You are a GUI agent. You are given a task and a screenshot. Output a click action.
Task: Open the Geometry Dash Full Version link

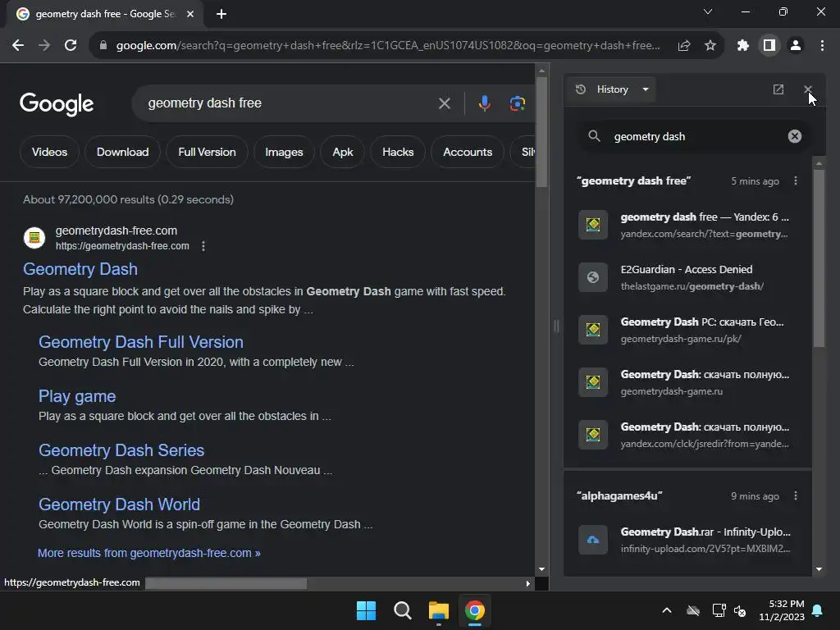click(141, 342)
